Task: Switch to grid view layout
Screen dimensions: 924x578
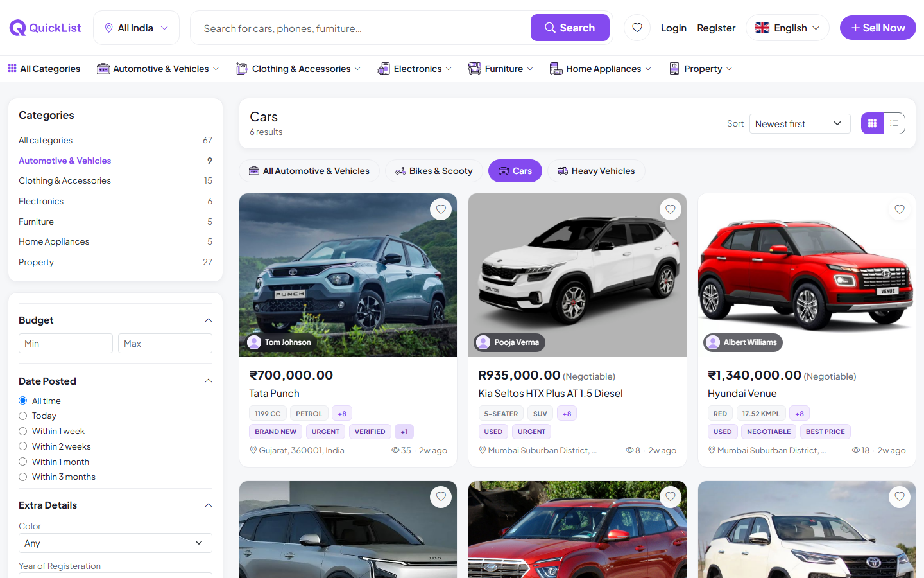Action: [x=872, y=123]
